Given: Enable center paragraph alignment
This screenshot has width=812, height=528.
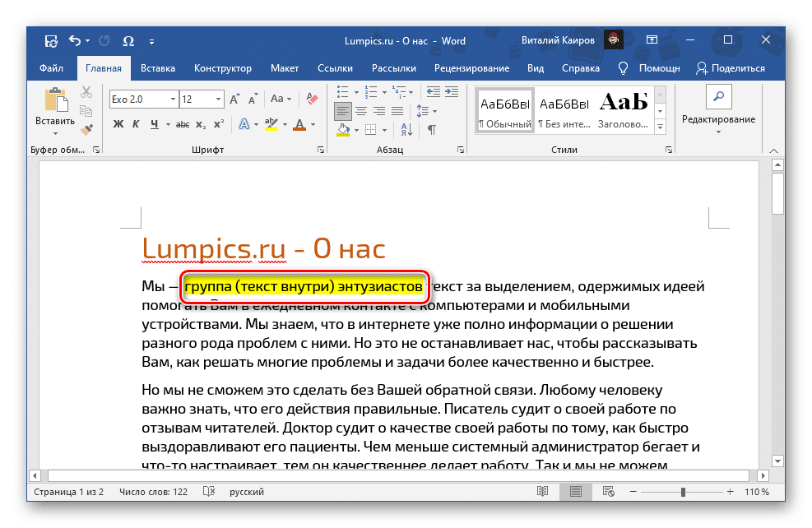Looking at the screenshot, I should pyautogui.click(x=360, y=110).
